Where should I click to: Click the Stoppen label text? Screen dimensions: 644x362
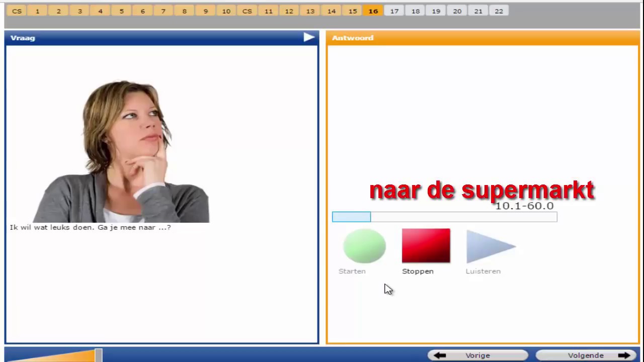(x=418, y=271)
